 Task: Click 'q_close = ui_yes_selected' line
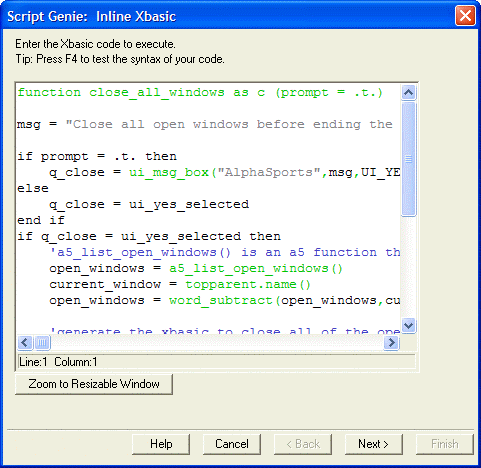(149, 204)
